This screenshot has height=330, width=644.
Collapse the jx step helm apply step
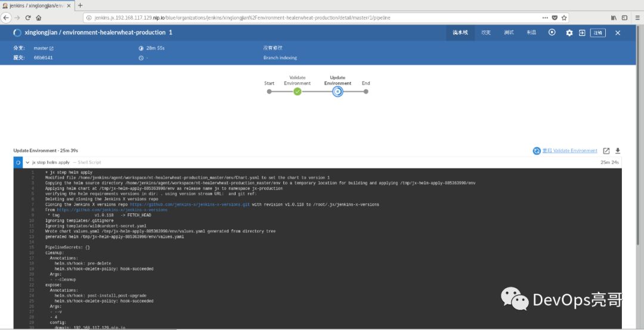click(x=27, y=163)
